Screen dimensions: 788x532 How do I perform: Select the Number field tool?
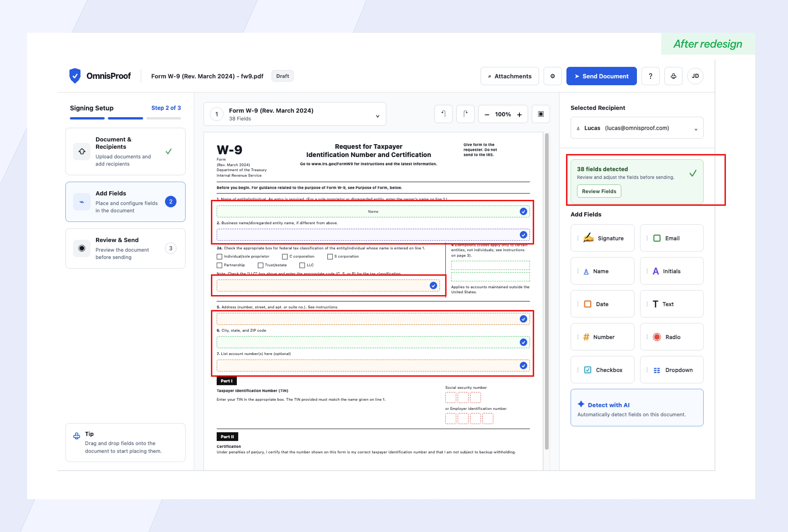click(602, 337)
